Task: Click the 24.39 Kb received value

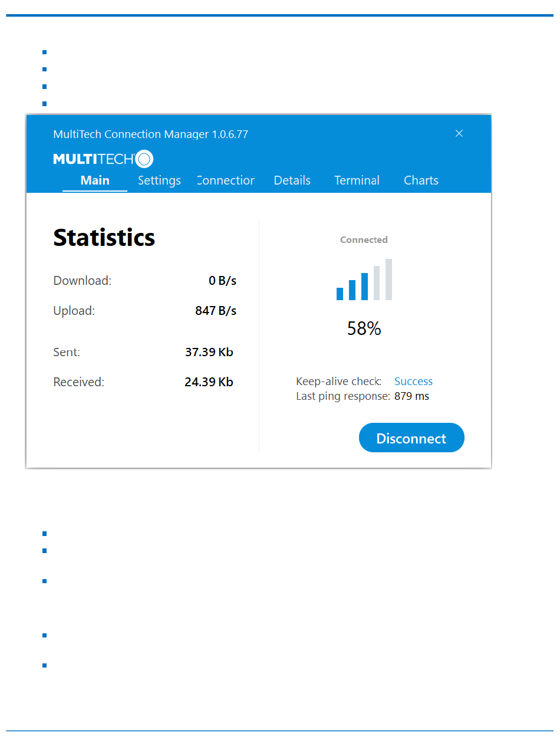Action: 209,382
